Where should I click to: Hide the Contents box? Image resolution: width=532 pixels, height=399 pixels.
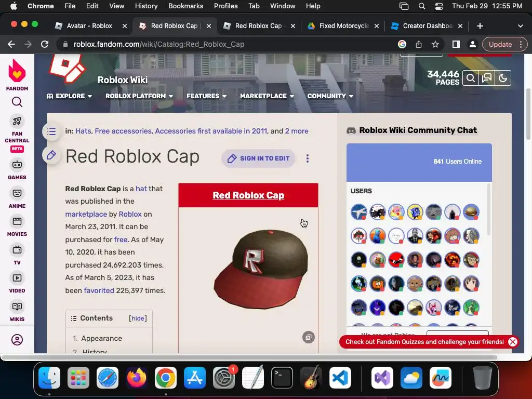click(x=138, y=318)
